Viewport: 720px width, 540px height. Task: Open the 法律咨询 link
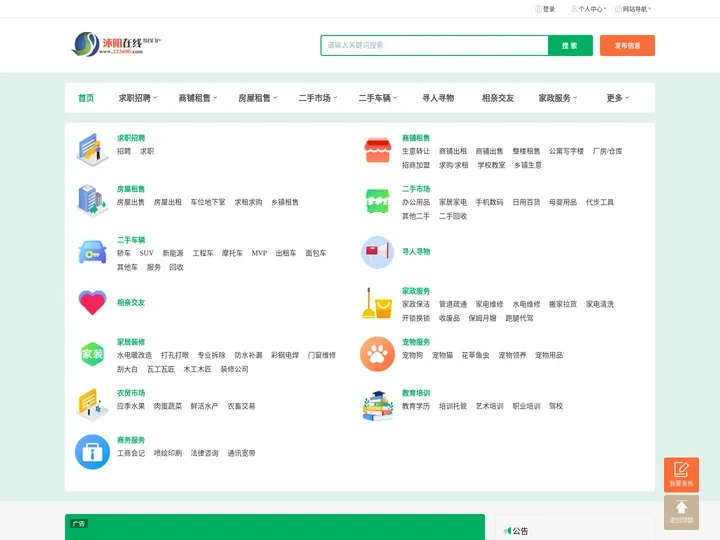tap(204, 453)
